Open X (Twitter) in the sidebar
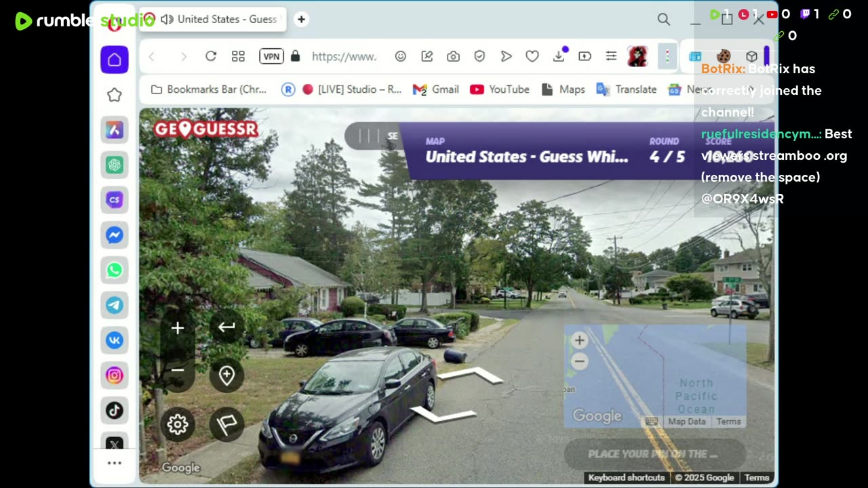 click(x=115, y=444)
